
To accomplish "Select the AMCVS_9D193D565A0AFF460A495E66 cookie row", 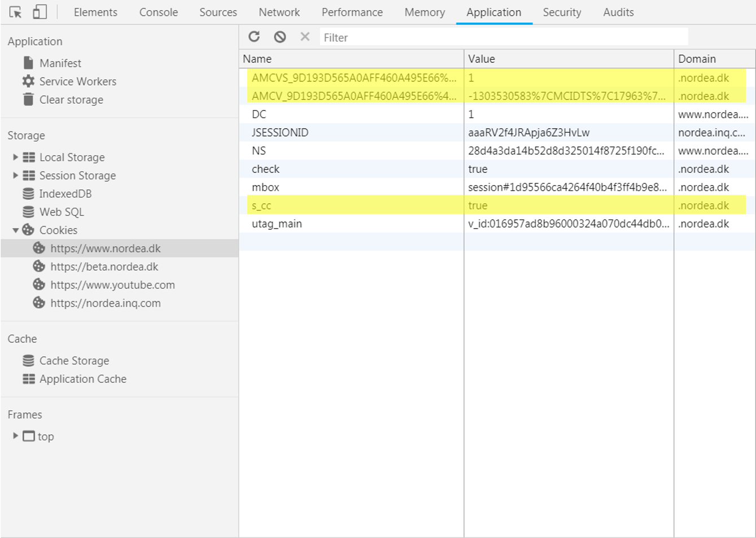I will (497, 78).
